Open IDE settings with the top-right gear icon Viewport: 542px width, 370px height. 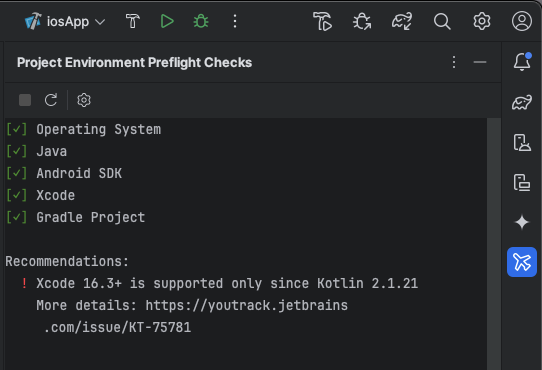(482, 21)
